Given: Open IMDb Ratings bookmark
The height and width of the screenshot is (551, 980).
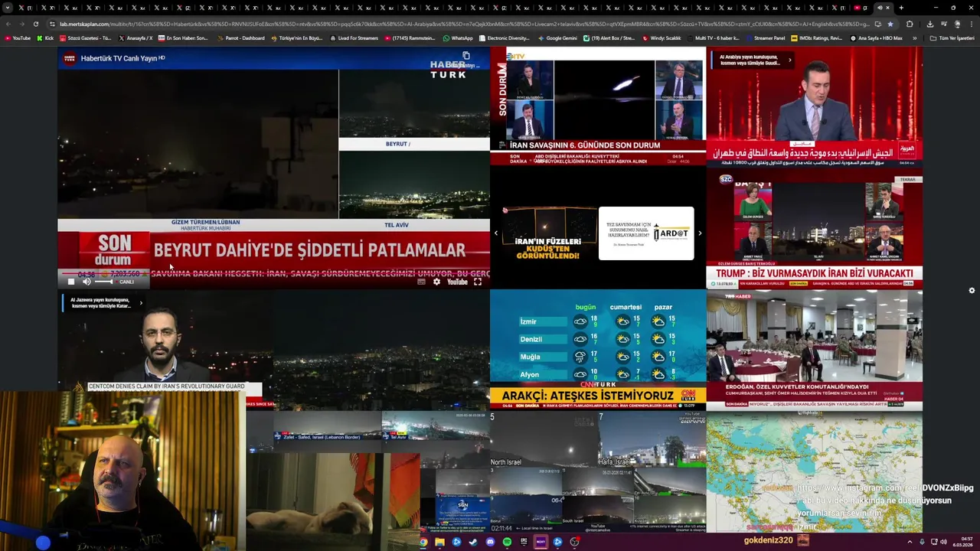Looking at the screenshot, I should tap(816, 37).
